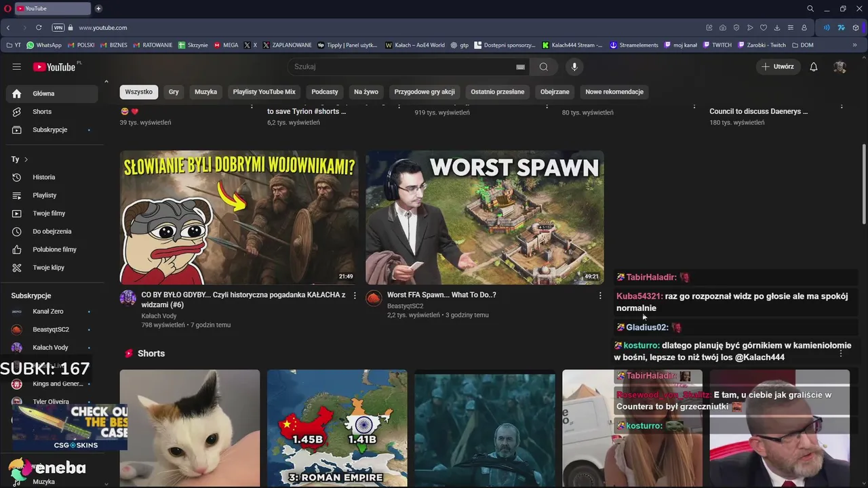Open BeastyqtSC2 subscription in sidebar
Screen dimensions: 868x488
pos(52,329)
